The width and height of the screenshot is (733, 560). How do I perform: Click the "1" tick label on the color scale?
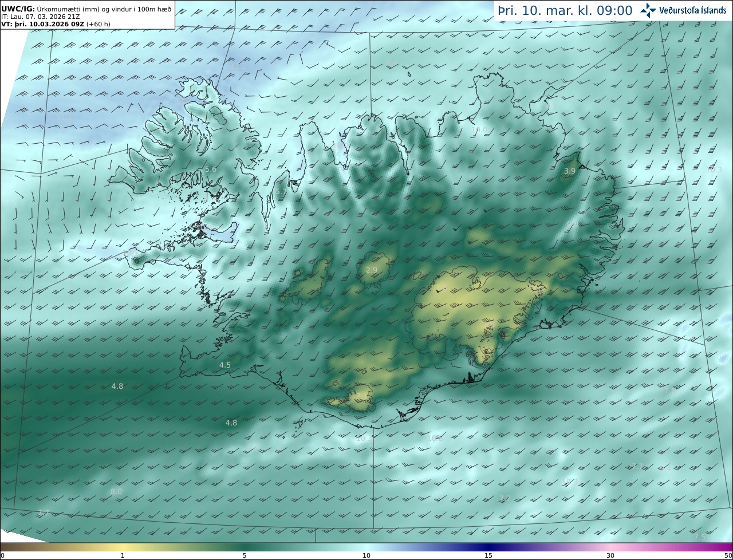tap(123, 555)
